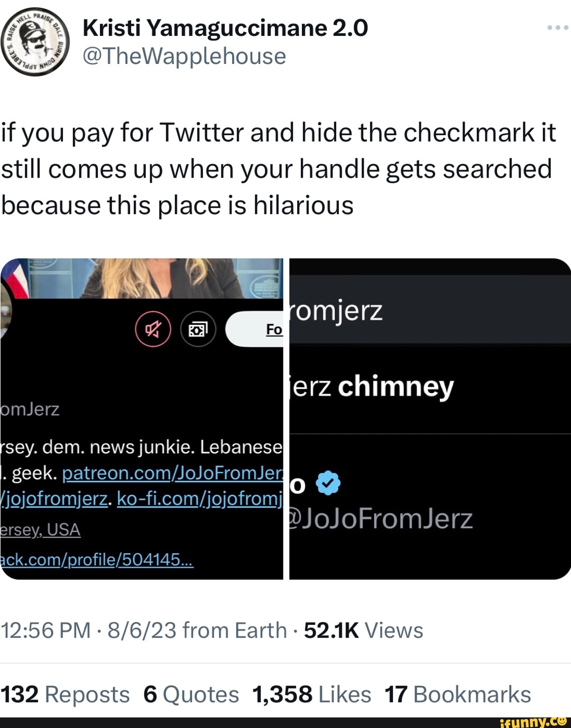Image resolution: width=571 pixels, height=728 pixels.
Task: Open the ko-fi.com/jojofromjerz link
Action: coord(199,498)
